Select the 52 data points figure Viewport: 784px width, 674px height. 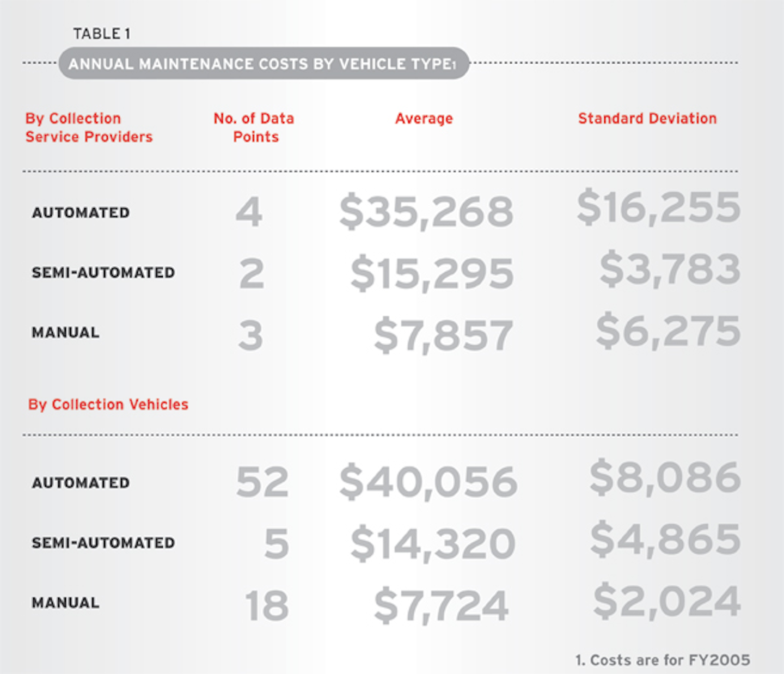[262, 482]
